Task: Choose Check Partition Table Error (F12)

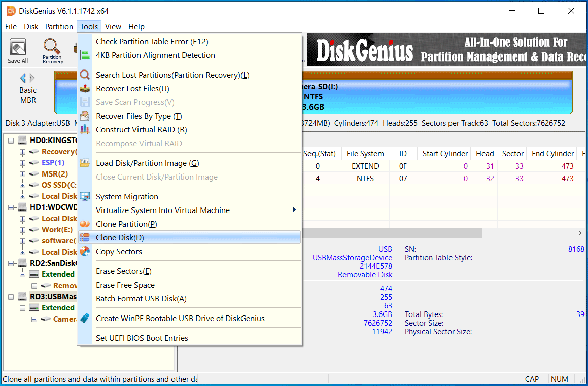Action: tap(190, 41)
